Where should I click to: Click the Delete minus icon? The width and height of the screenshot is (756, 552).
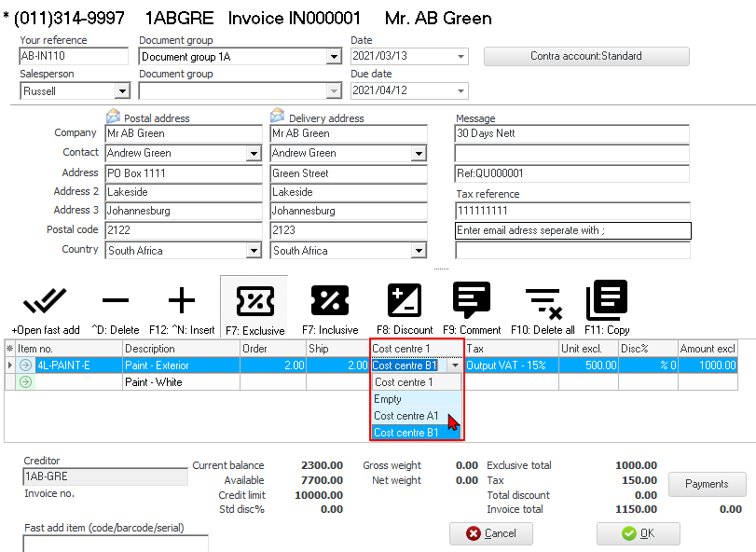[116, 301]
